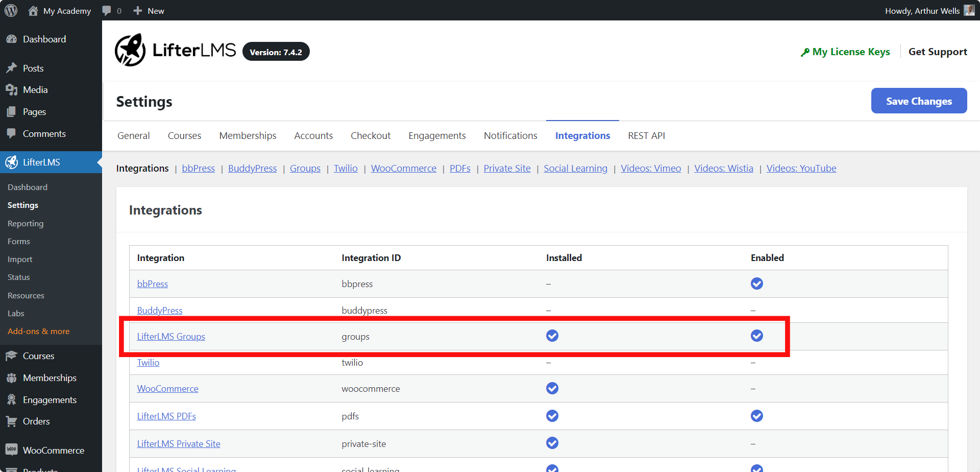980x472 pixels.
Task: Open Reporting in LifterLMS submenu
Action: (26, 224)
